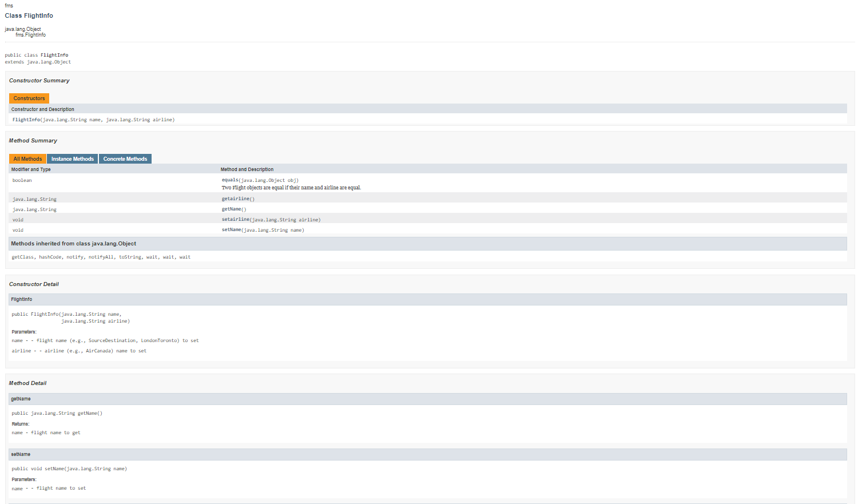Open the Constructors tab
858x504 pixels.
(x=29, y=98)
